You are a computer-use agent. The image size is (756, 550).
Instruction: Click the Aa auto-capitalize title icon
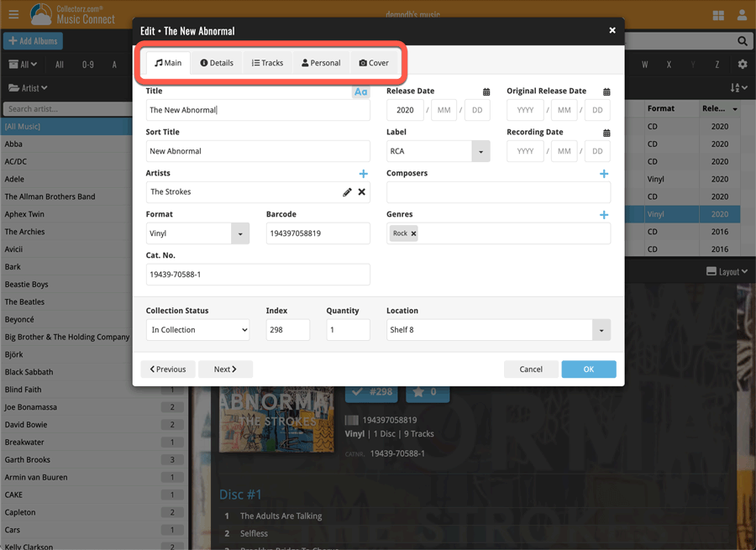(360, 92)
